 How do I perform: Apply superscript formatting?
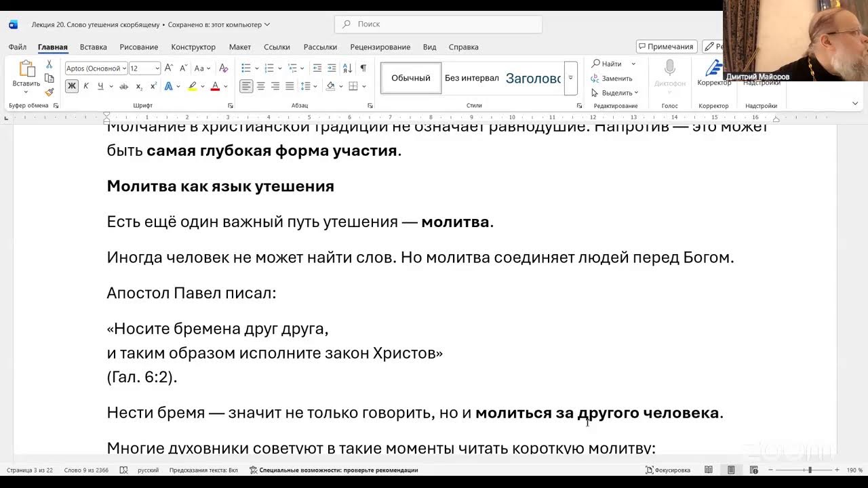pos(153,86)
